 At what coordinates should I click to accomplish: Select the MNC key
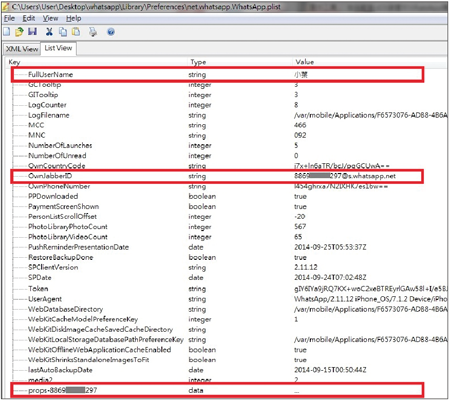(36, 135)
